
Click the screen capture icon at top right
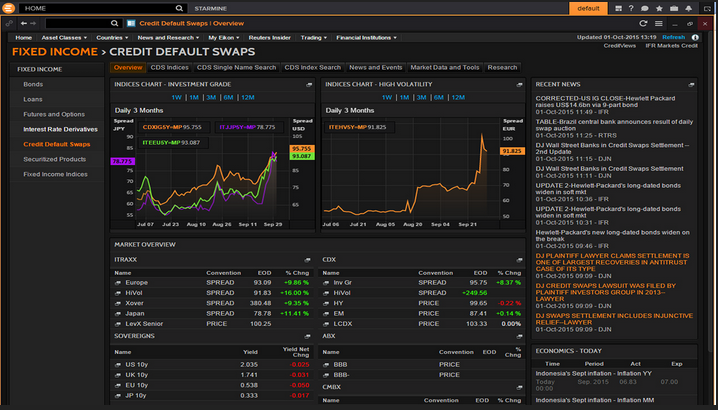707,8
